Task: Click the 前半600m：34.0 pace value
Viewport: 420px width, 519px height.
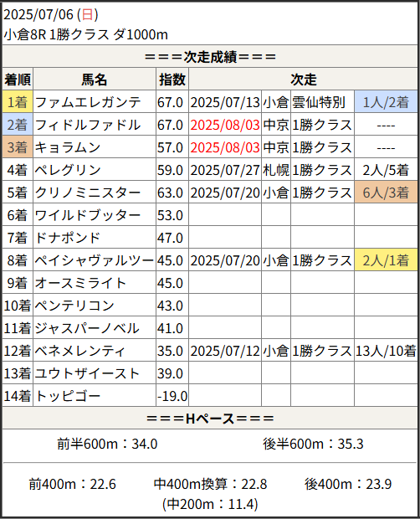Action: pyautogui.click(x=107, y=444)
